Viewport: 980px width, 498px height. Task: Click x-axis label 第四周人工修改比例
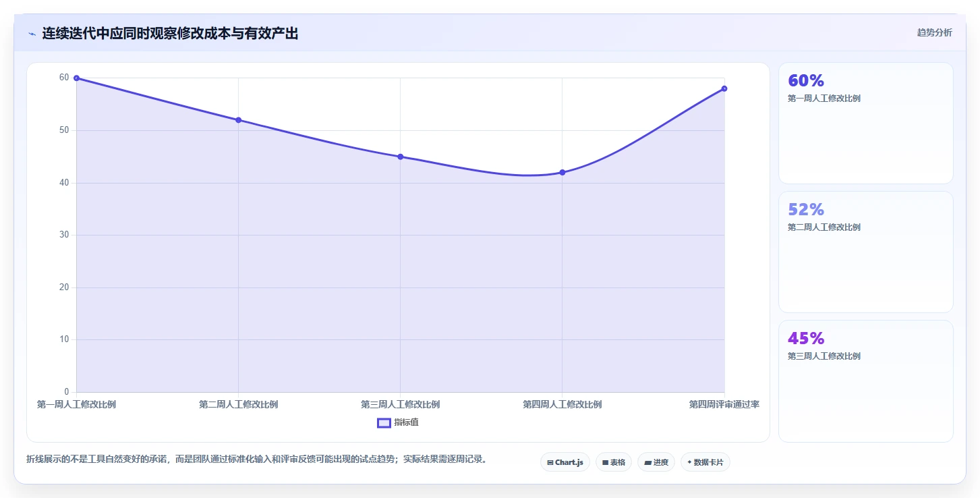[563, 405]
